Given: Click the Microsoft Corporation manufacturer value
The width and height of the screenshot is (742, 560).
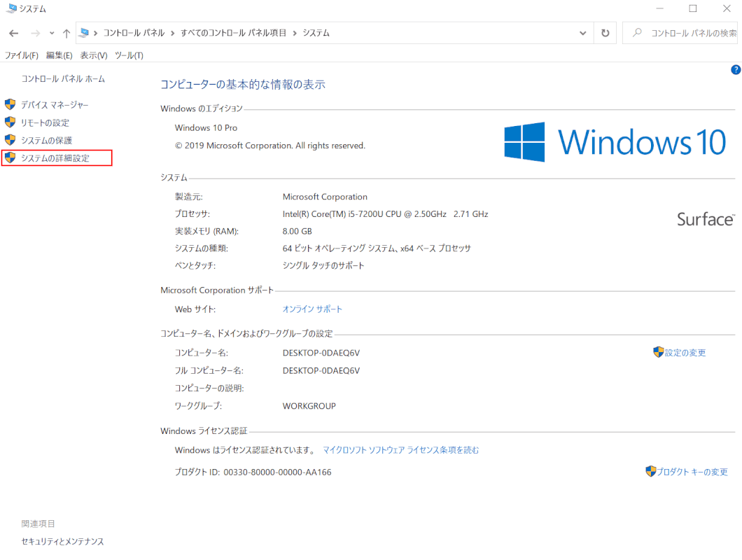Looking at the screenshot, I should (x=325, y=197).
